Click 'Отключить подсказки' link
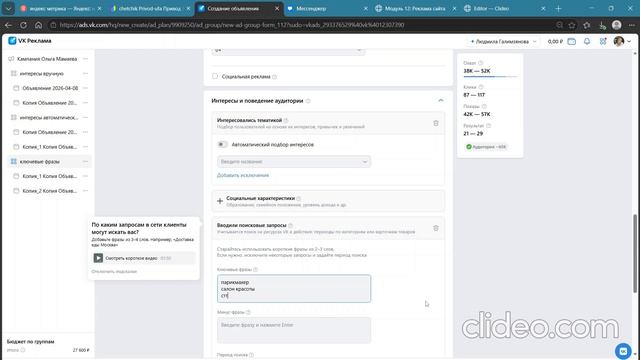This screenshot has width=640, height=360. (x=114, y=271)
